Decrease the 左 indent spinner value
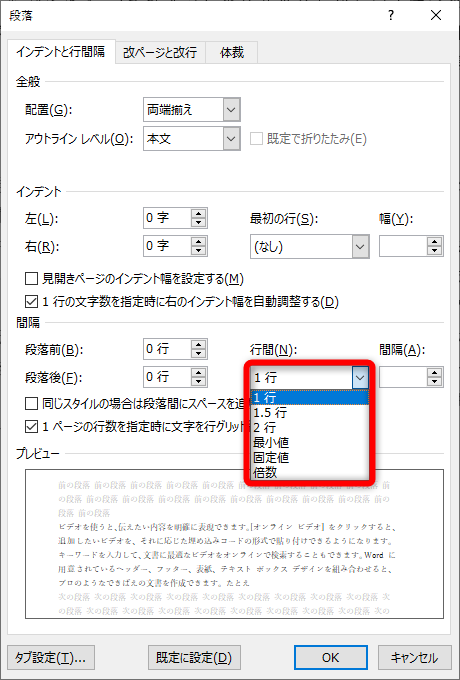The width and height of the screenshot is (460, 680). click(199, 222)
